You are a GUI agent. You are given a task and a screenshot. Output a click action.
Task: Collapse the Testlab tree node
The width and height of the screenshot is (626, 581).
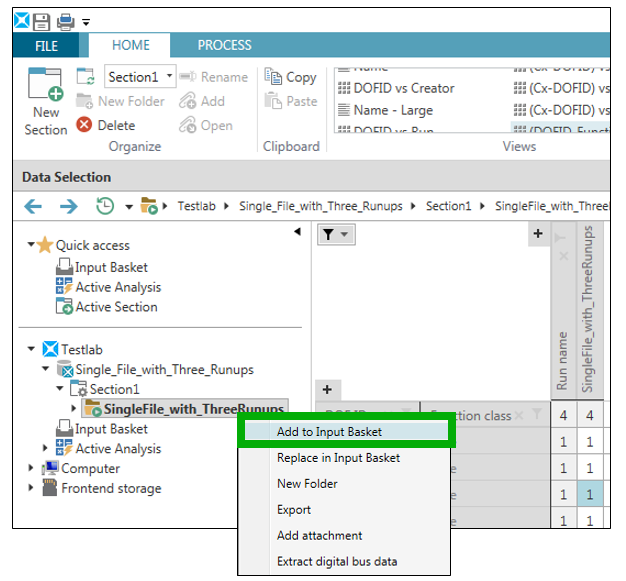[31, 349]
